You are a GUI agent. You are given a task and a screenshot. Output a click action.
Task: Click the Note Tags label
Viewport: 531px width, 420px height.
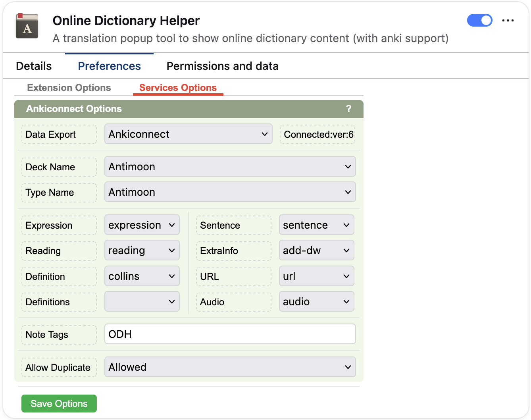click(x=59, y=335)
